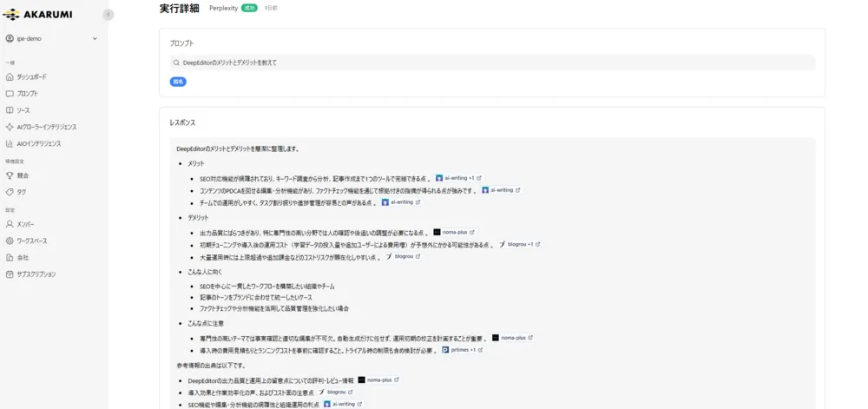Viewport: 868px width, 409px height.
Task: Click the green 成功 status badge
Action: pyautogui.click(x=249, y=9)
